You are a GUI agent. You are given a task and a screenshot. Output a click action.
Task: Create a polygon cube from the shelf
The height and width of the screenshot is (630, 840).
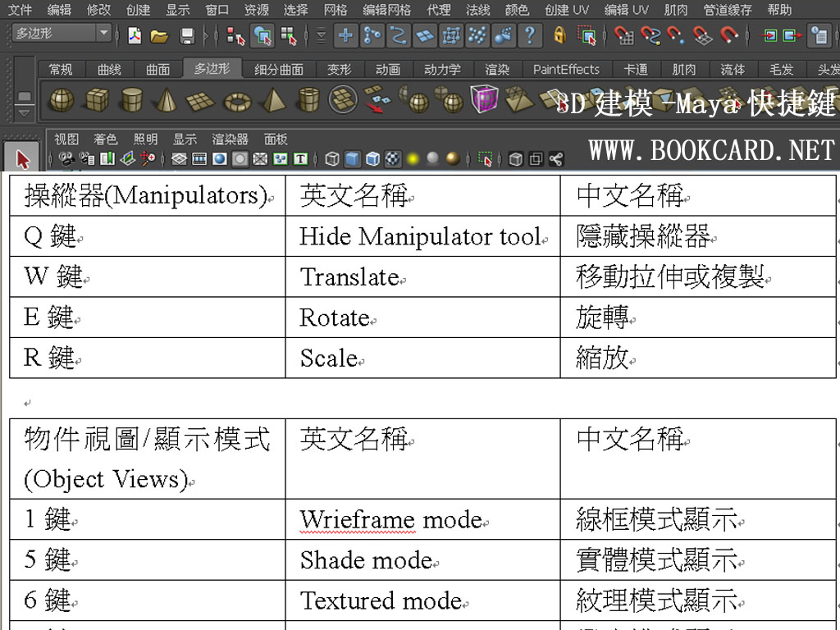click(x=96, y=99)
